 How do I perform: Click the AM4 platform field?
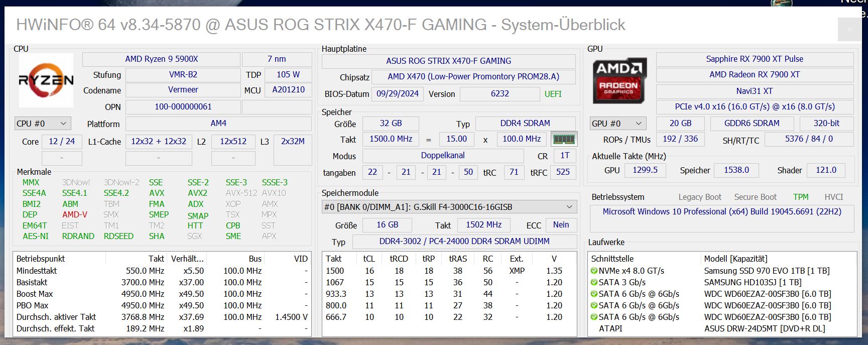pos(218,124)
